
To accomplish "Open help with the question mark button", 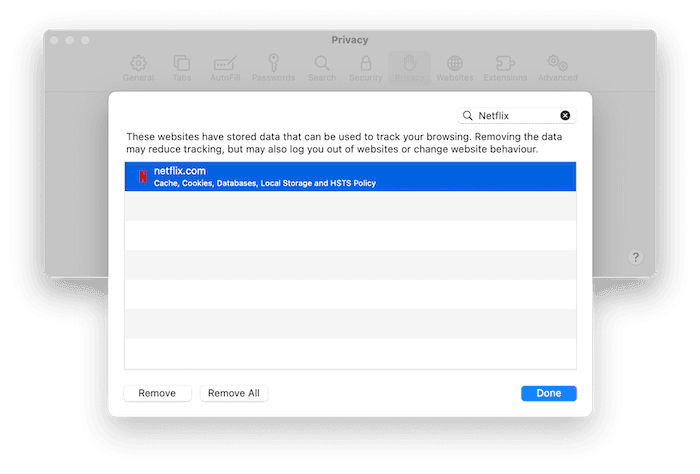I will [x=636, y=257].
